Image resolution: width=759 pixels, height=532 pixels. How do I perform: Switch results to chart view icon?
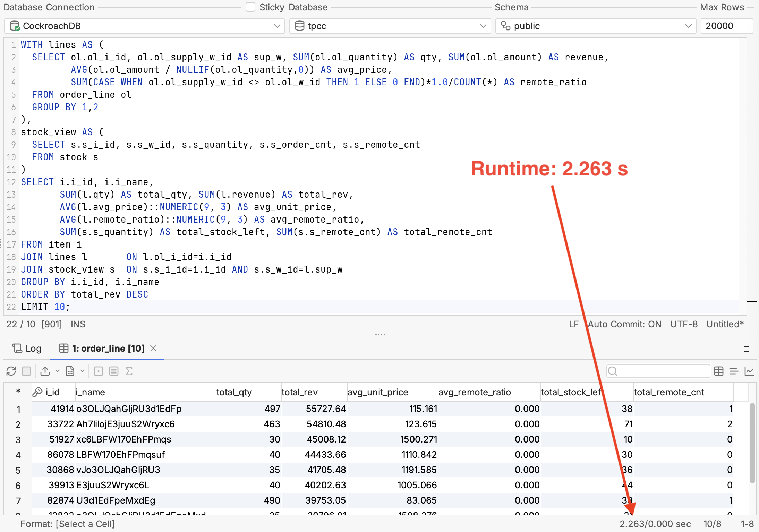pos(749,371)
